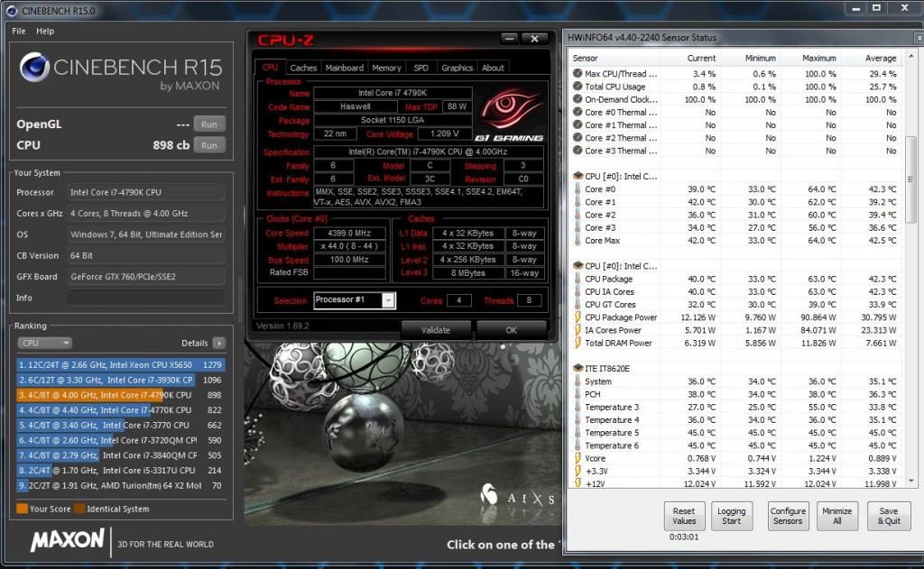Click the Reset Values button in HWiNFO
This screenshot has width=924, height=569.
(684, 516)
